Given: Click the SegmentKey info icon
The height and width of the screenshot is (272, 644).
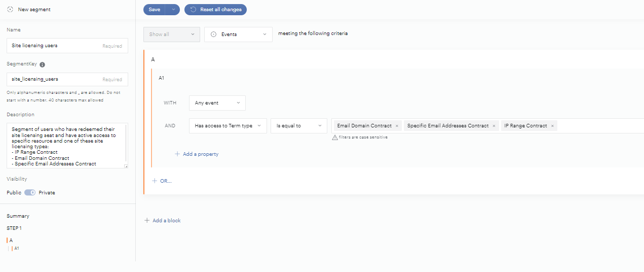Looking at the screenshot, I should tap(43, 65).
